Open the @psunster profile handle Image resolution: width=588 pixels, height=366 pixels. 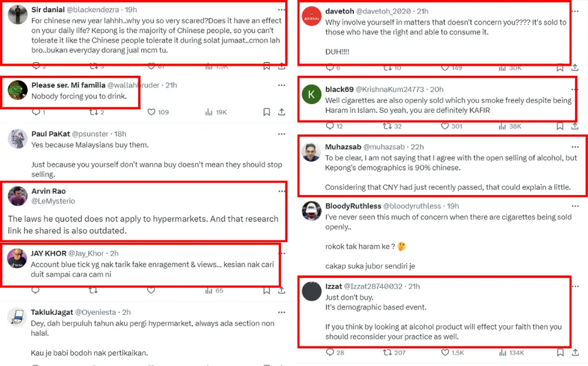coord(90,134)
